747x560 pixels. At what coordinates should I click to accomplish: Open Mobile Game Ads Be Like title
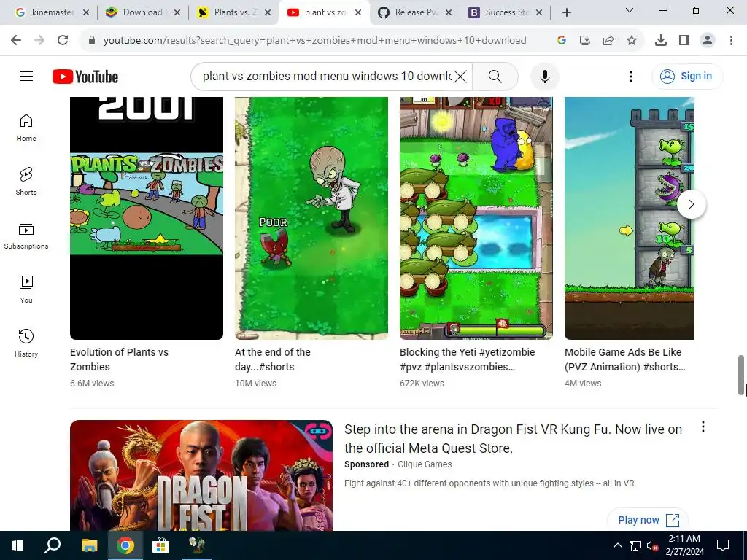click(625, 359)
